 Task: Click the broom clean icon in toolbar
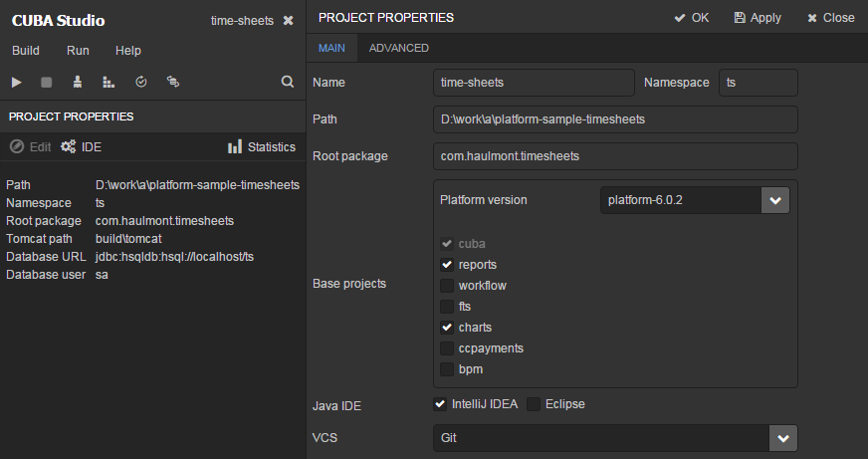point(78,82)
